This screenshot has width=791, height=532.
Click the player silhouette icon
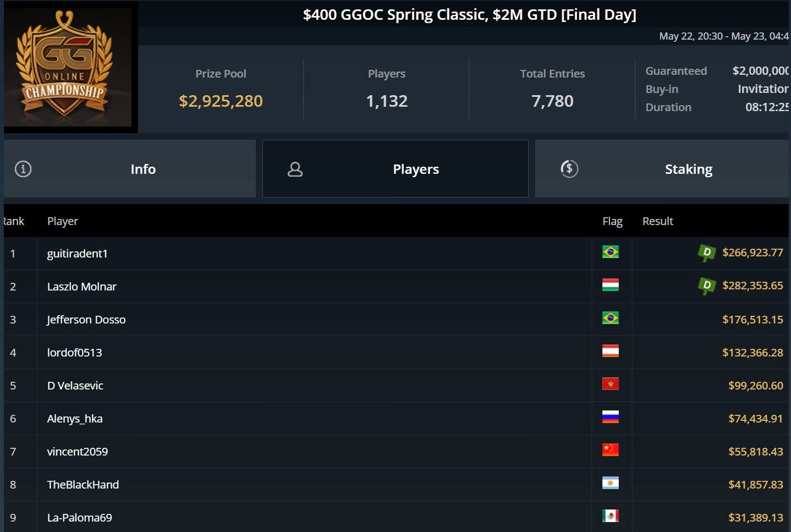[295, 169]
